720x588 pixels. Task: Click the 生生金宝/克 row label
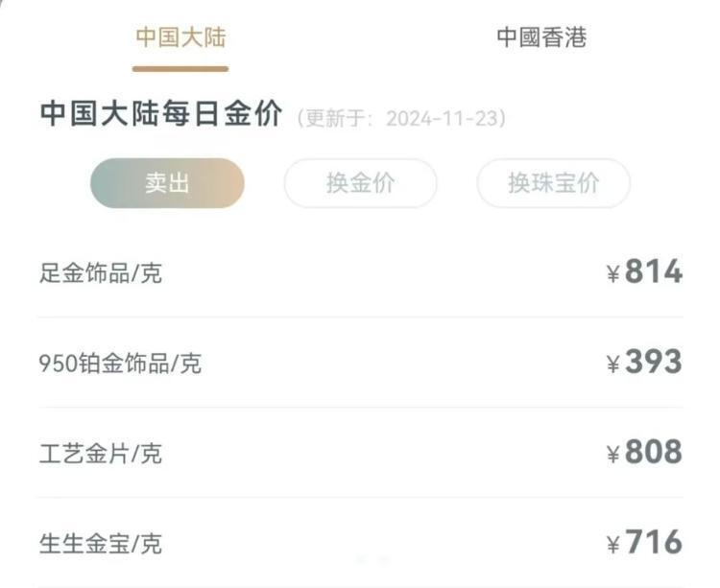click(x=101, y=544)
